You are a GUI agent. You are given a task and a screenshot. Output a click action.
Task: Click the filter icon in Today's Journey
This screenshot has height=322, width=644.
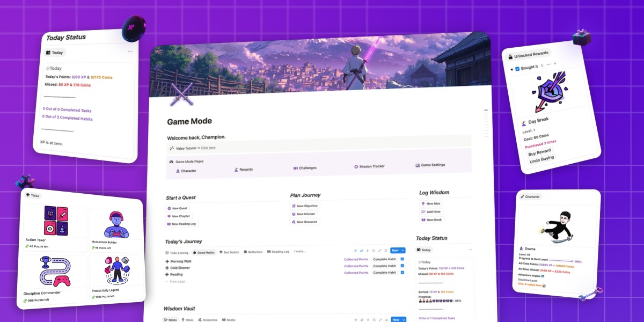point(355,251)
